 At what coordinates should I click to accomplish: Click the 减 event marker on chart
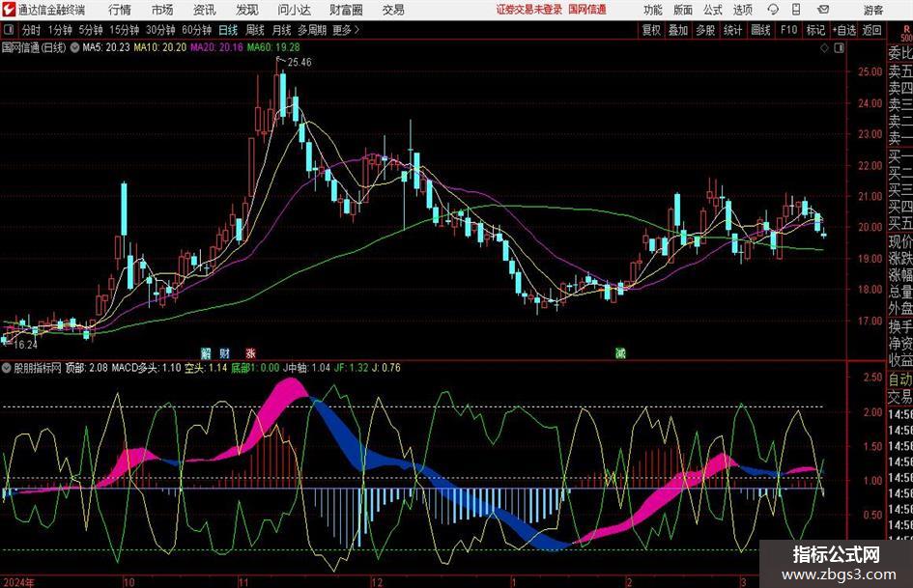click(620, 352)
